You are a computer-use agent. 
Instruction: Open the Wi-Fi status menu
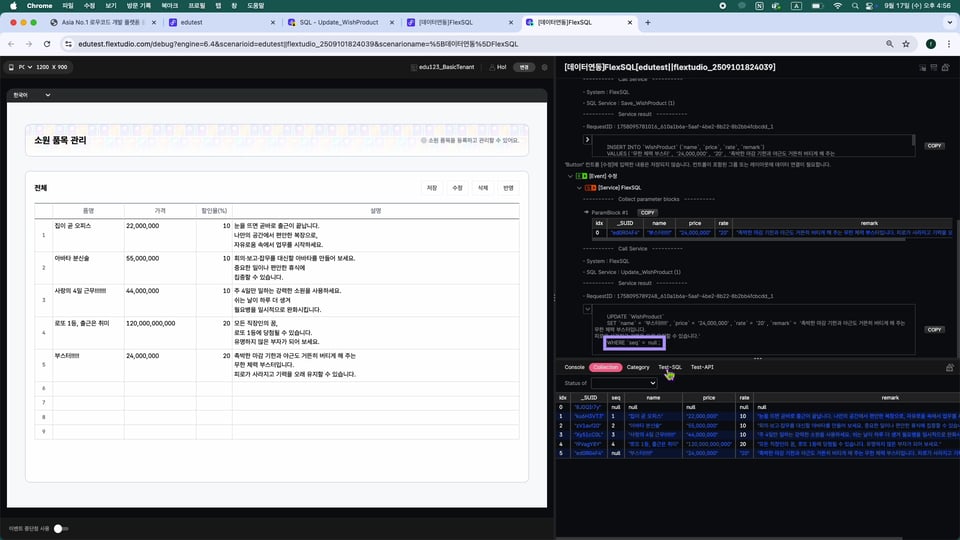pyautogui.click(x=838, y=6)
